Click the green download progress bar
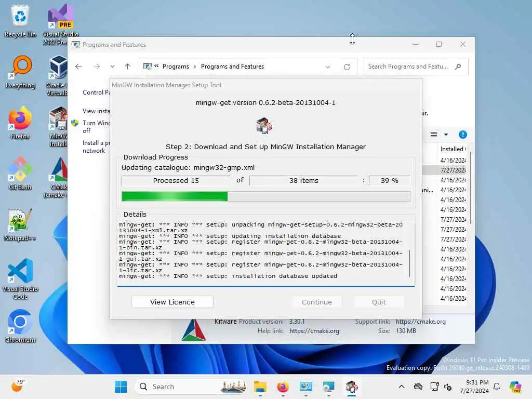 pos(266,196)
